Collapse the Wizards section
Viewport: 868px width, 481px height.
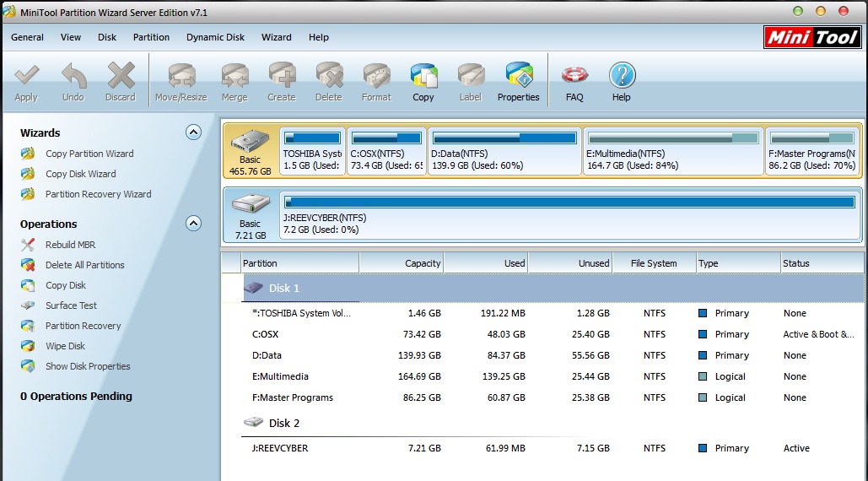[193, 132]
